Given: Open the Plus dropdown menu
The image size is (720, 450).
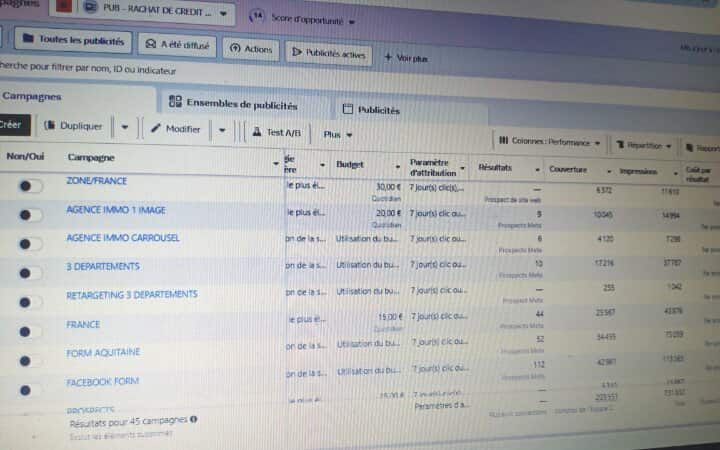Looking at the screenshot, I should point(338,135).
